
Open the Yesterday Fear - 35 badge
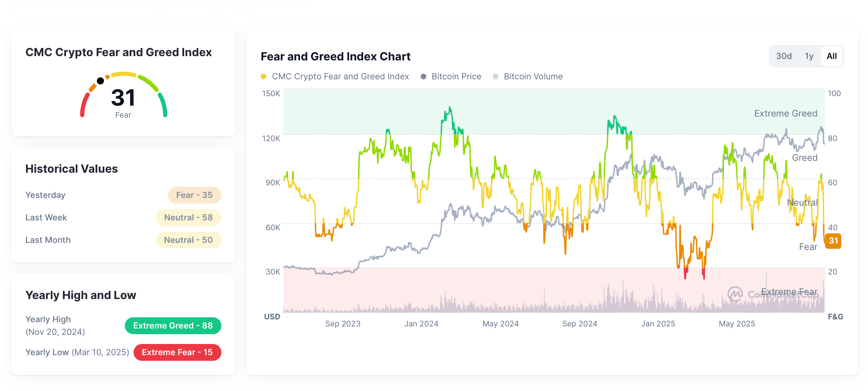coord(195,195)
